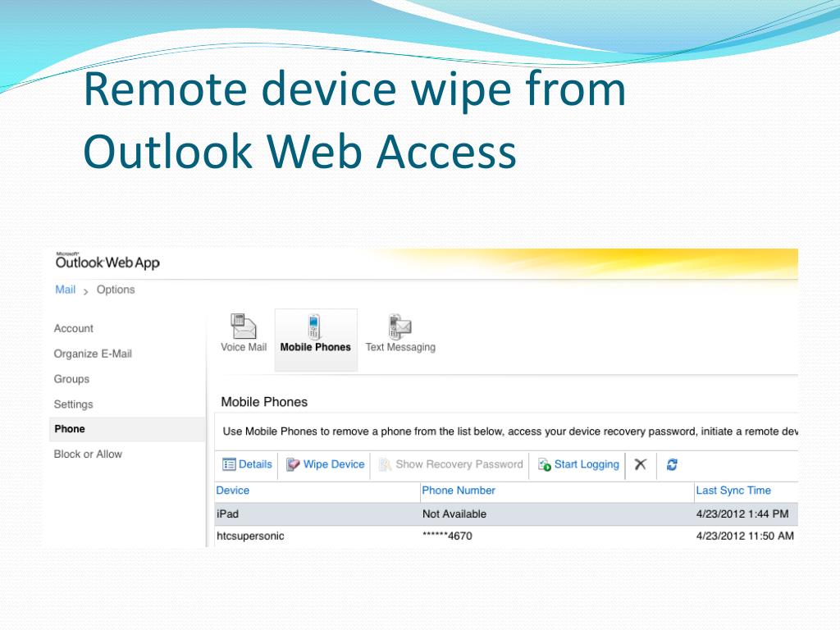840x630 pixels.
Task: Open Block or Allow options
Action: pos(88,454)
